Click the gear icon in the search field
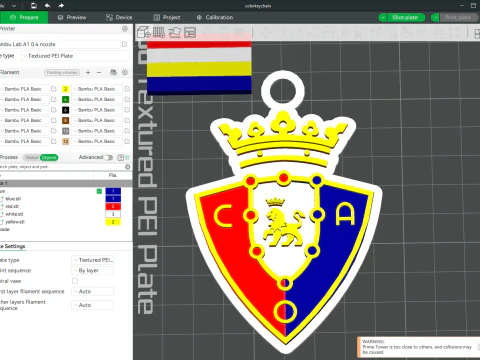 click(128, 167)
